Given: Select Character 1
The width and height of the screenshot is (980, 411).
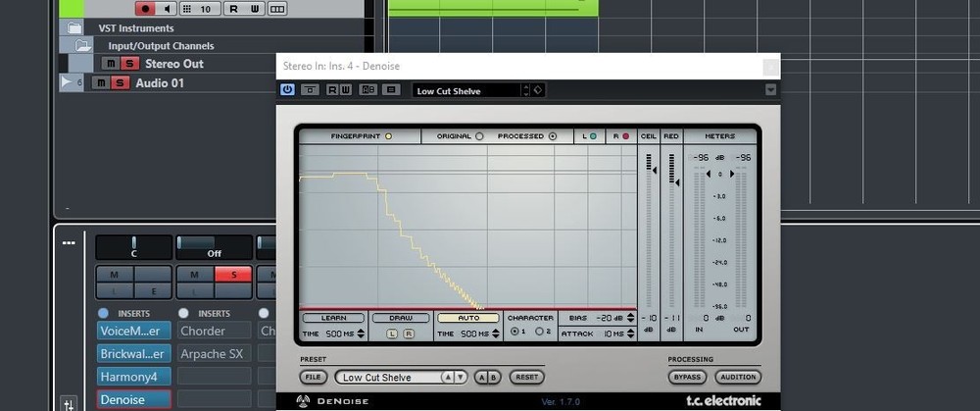Looking at the screenshot, I should pos(514,332).
